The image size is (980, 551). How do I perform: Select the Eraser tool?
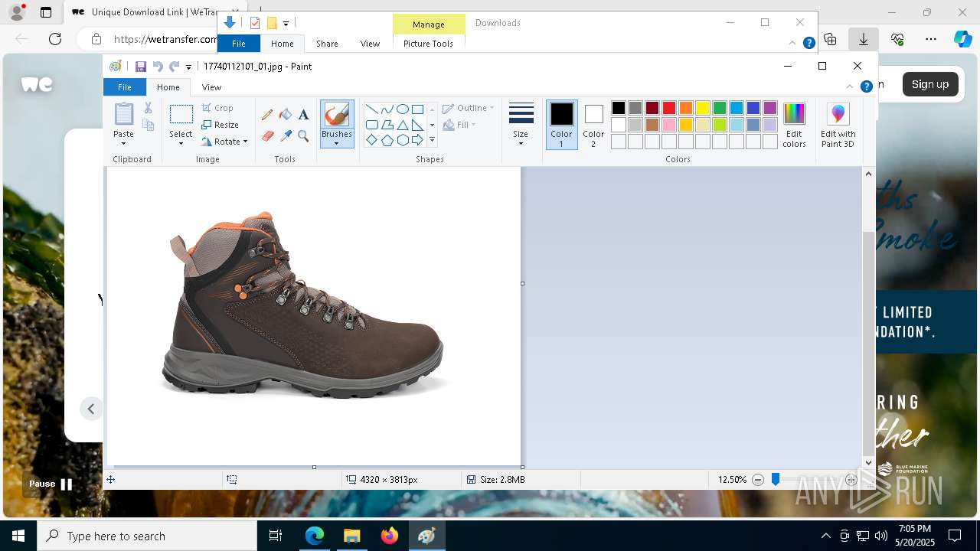267,136
